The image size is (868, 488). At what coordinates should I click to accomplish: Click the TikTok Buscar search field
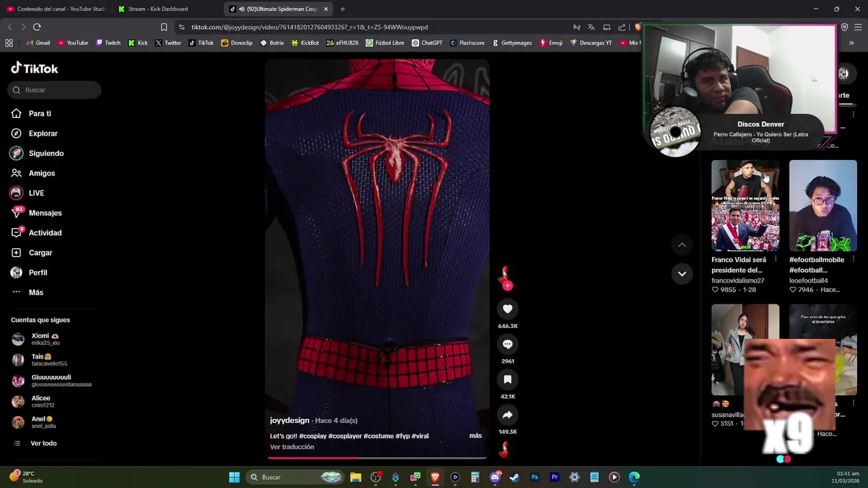pyautogui.click(x=55, y=90)
